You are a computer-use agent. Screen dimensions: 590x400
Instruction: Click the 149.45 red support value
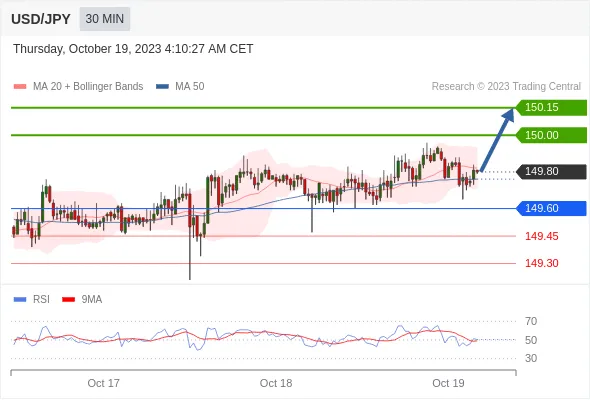tap(542, 236)
